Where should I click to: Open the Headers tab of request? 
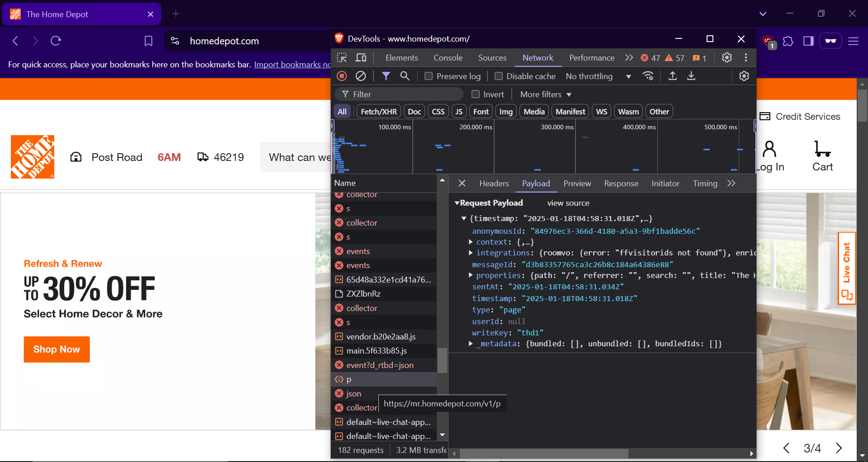494,183
